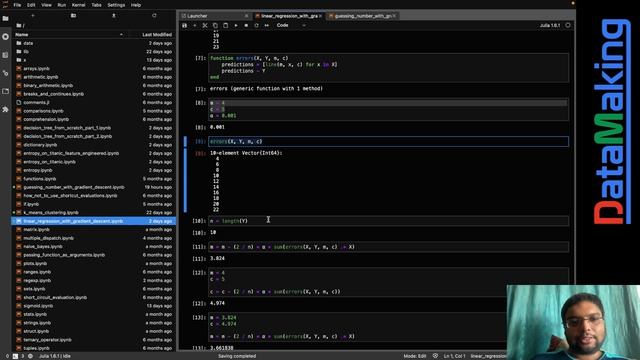This screenshot has height=360, width=640.
Task: Select decision_tree_from_scratch_part_1.ipynb
Action: click(x=94, y=128)
